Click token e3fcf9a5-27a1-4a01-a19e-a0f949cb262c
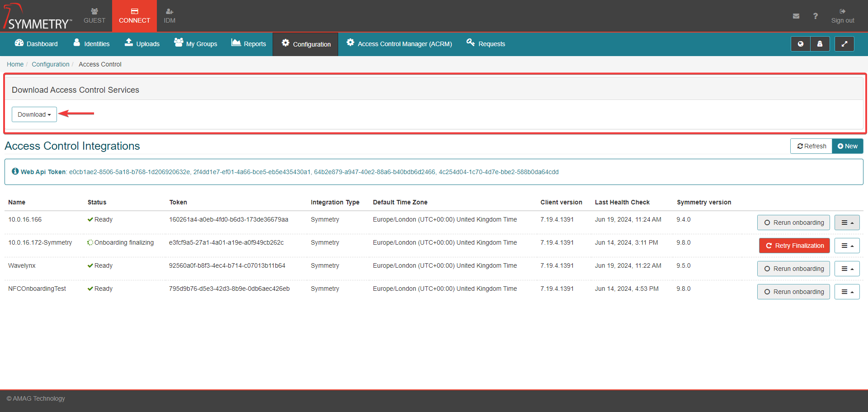 pos(226,242)
